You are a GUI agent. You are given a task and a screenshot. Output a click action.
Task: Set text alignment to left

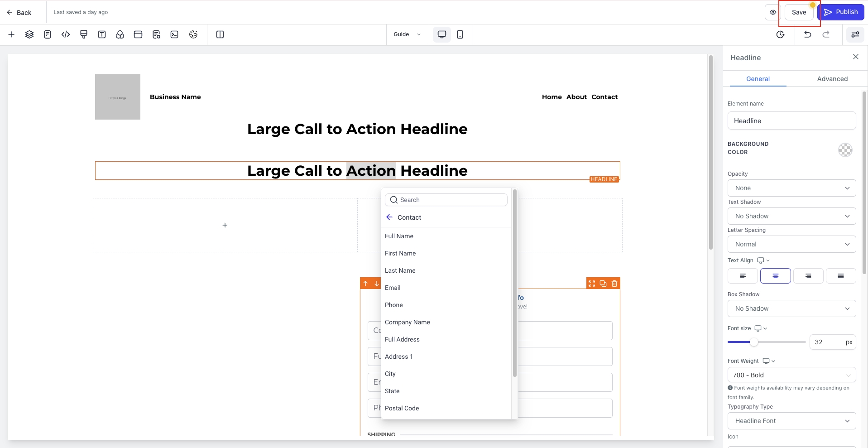(743, 276)
